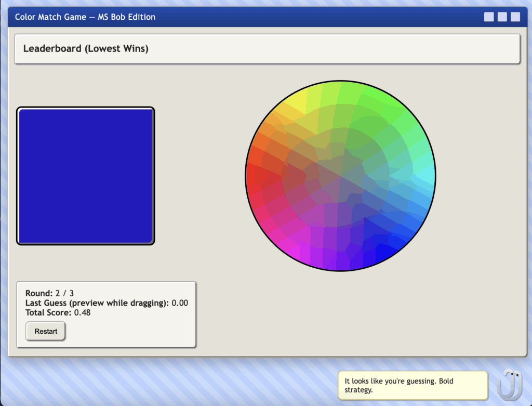Click the Round 2 / 3 status text
The width and height of the screenshot is (532, 406).
49,293
